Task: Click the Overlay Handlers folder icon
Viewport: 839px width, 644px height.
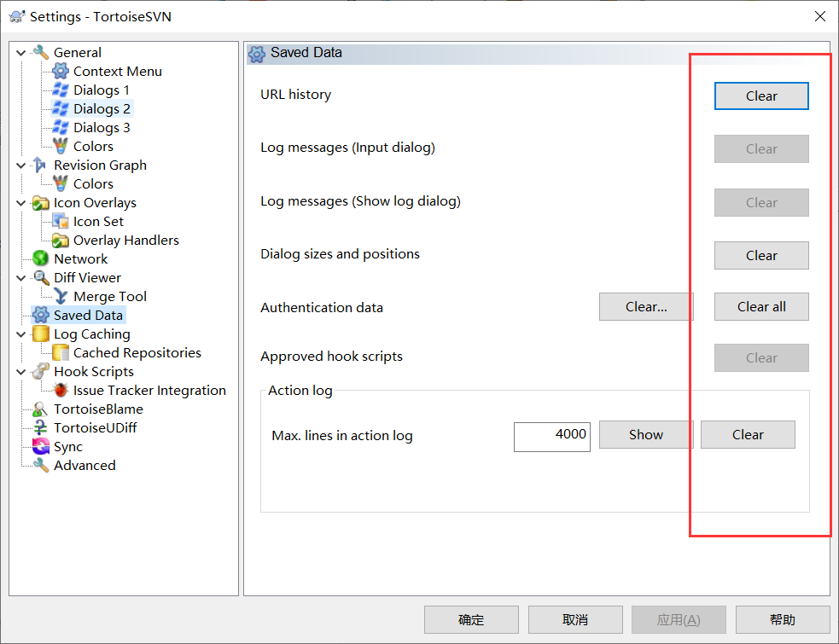Action: click(x=61, y=241)
